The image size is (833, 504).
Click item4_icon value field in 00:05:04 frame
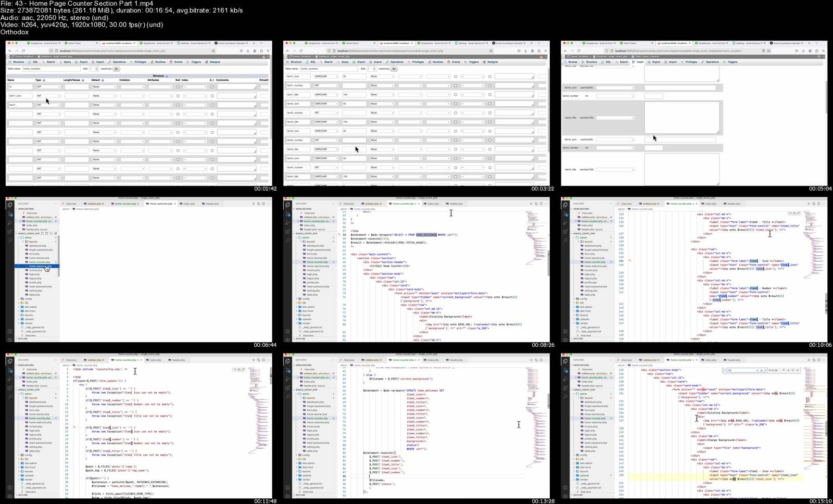680,140
